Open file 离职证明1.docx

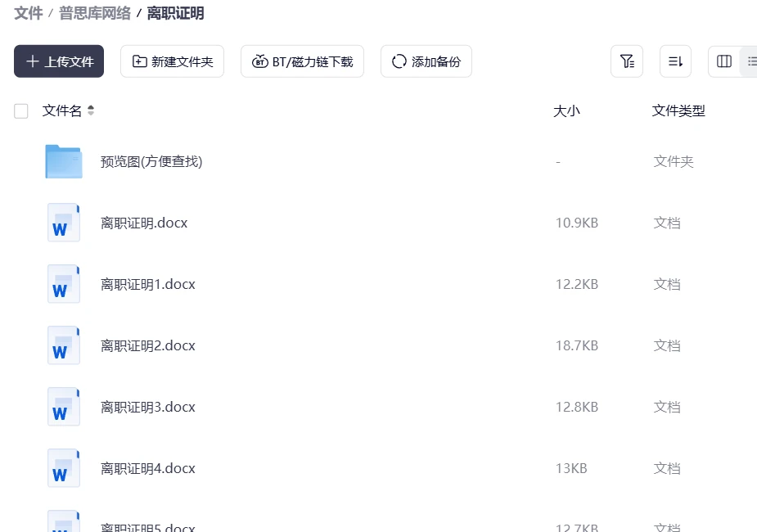click(x=148, y=284)
